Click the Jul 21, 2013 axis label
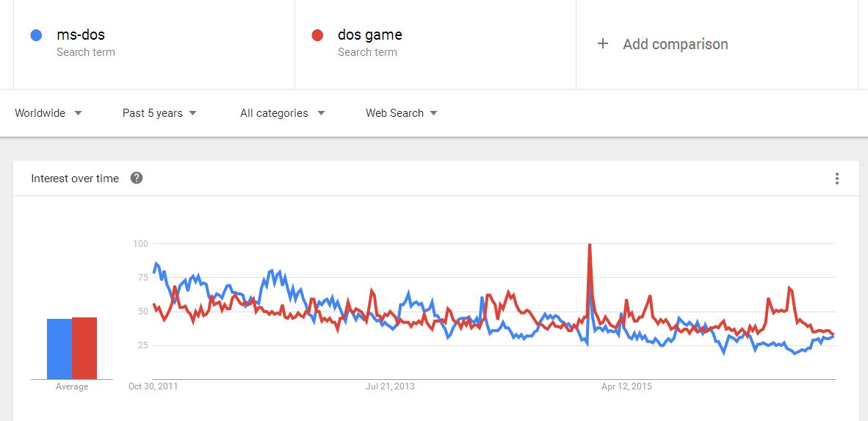Screen dimensions: 868x421 click(390, 386)
